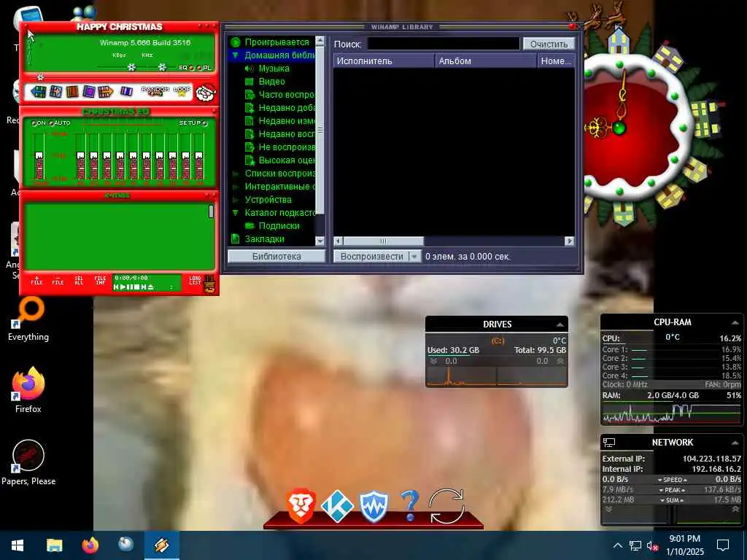Click the playlist editor scrollbar handle

point(211,211)
